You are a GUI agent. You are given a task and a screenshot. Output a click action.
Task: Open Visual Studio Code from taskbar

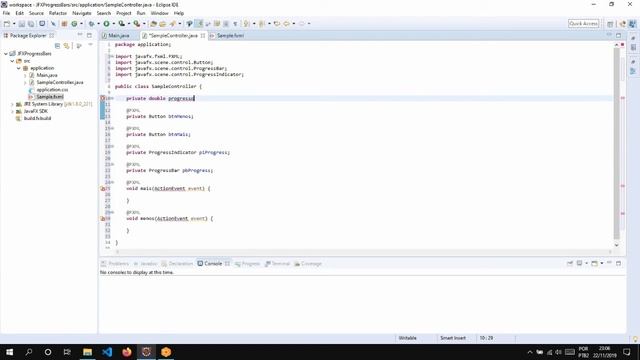[107, 352]
